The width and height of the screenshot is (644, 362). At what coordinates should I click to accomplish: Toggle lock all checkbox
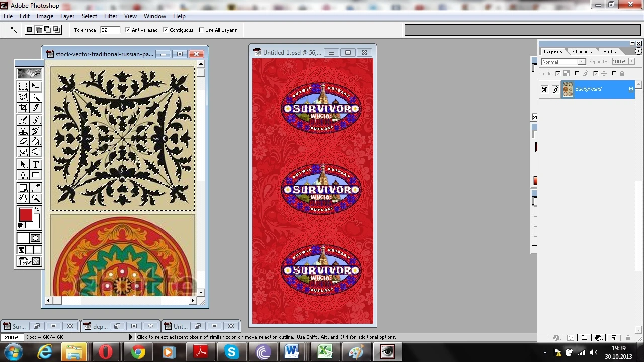pyautogui.click(x=614, y=73)
